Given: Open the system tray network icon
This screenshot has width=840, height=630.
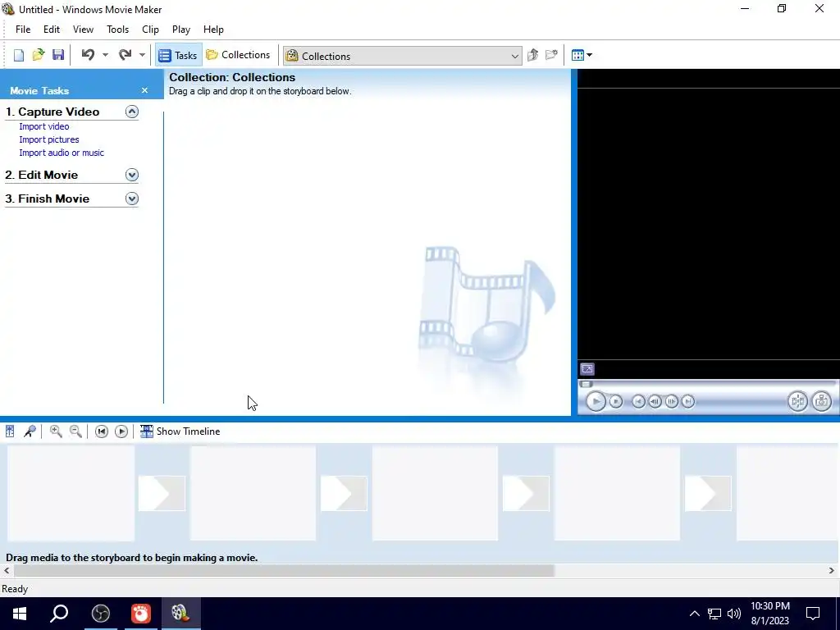Looking at the screenshot, I should pos(714,614).
